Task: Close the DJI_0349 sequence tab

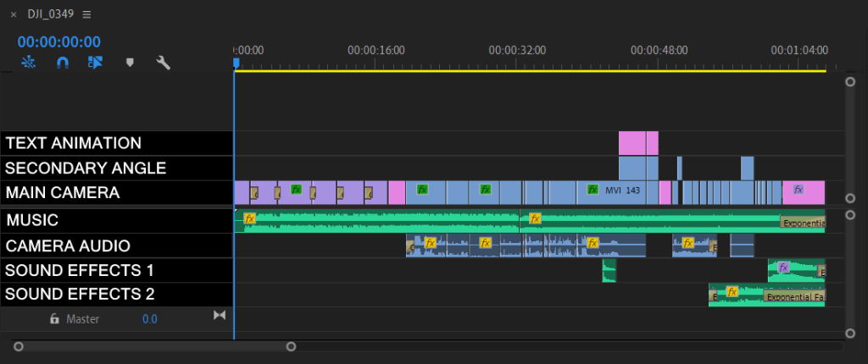Action: (14, 14)
